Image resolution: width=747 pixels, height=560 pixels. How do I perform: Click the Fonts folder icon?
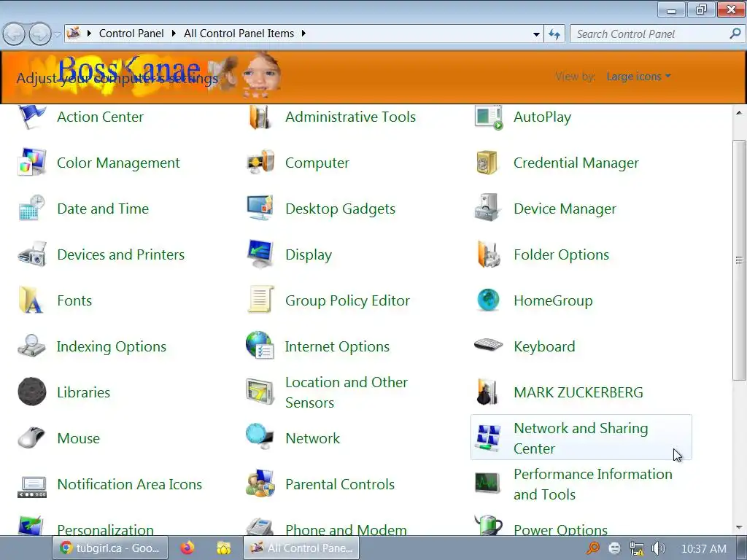point(31,300)
